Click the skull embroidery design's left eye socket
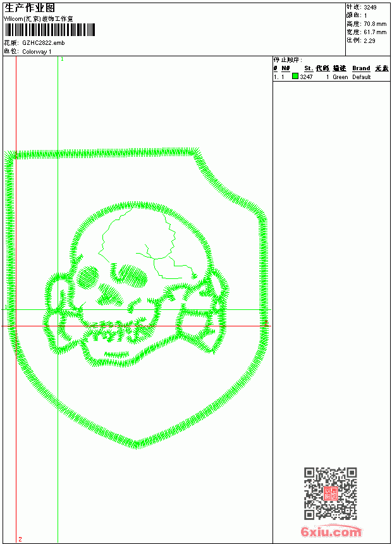Viewport: 392px width, 544px height. tap(87, 277)
